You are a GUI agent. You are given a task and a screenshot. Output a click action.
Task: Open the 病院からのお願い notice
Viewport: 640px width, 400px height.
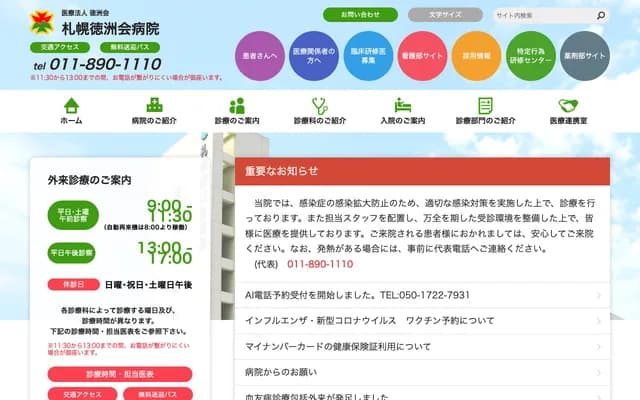point(420,372)
